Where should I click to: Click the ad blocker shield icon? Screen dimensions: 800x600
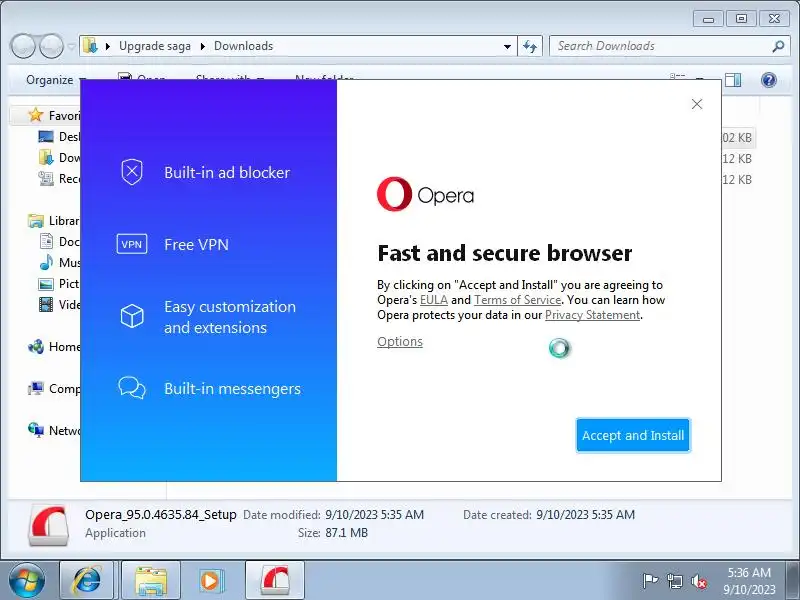pos(132,172)
